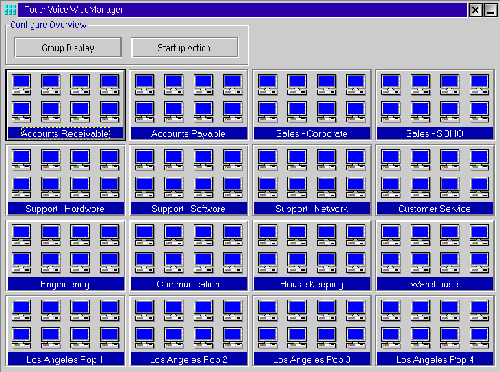Minimize the Wall Manager window
500x372 pixels.
490,10
